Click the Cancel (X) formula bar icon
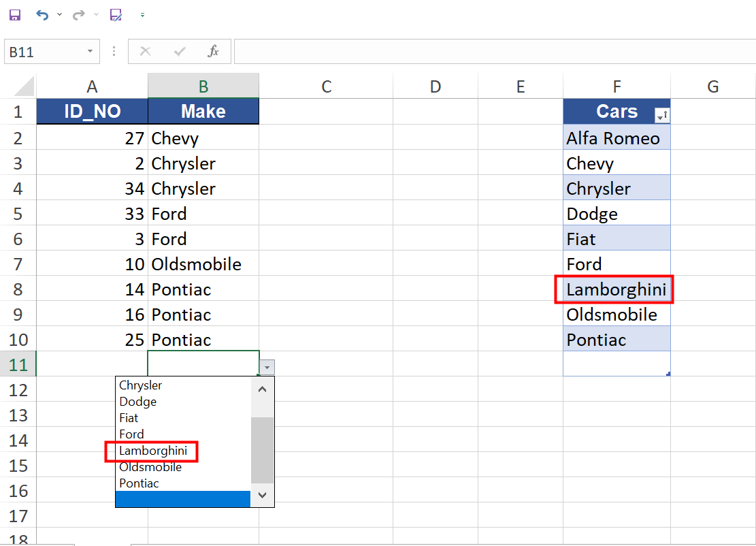This screenshot has height=546, width=756. pyautogui.click(x=146, y=51)
